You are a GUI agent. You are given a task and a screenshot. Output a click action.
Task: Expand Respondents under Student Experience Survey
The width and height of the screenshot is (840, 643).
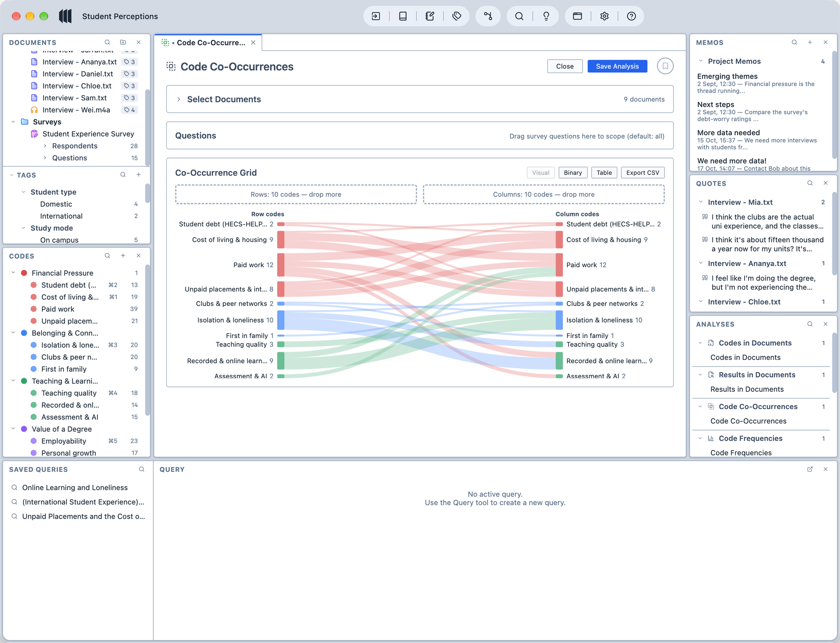coord(45,146)
